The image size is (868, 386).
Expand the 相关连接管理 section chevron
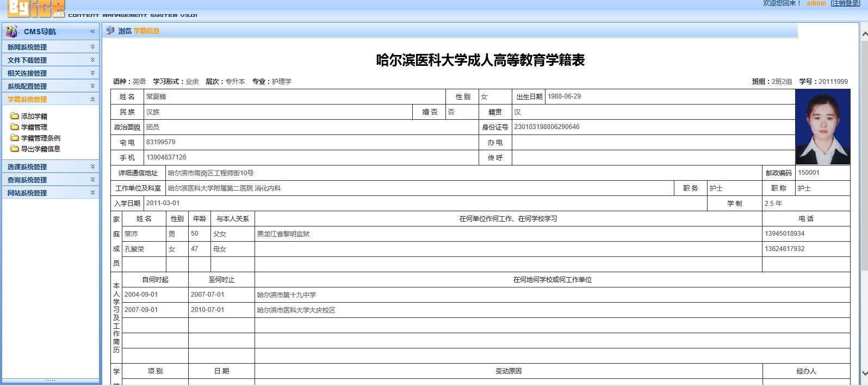92,73
